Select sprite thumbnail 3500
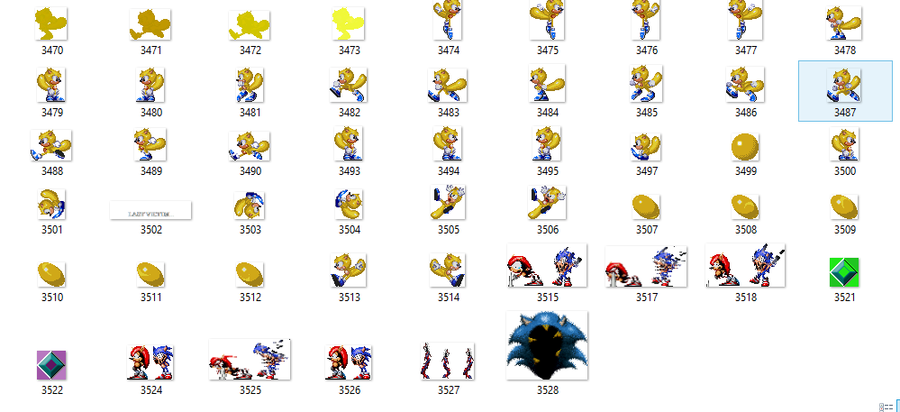This screenshot has height=412, width=900. 844,144
